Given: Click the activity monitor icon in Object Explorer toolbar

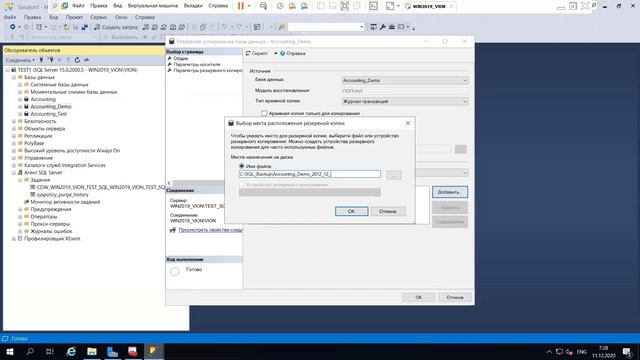Looking at the screenshot, I should tap(87, 60).
